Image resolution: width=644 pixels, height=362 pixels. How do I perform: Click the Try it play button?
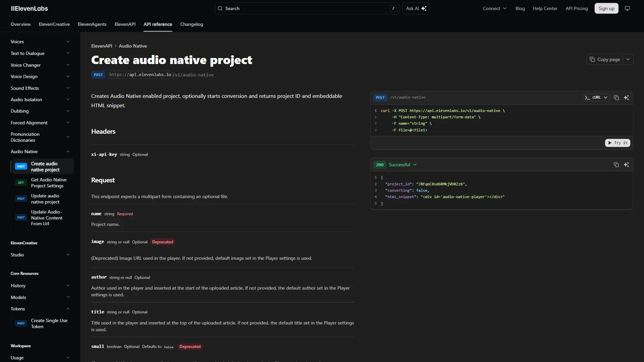[618, 143]
